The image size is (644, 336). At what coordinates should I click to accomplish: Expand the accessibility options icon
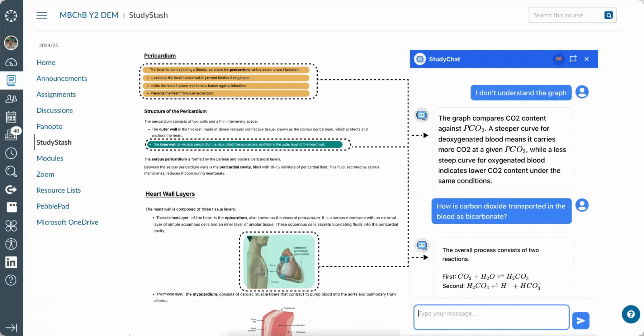pyautogui.click(x=12, y=244)
